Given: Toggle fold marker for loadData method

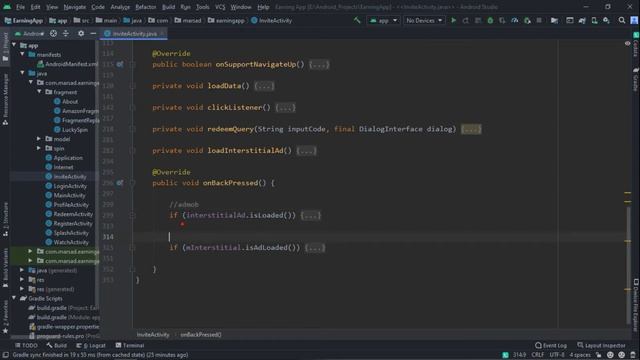Looking at the screenshot, I should 132,86.
